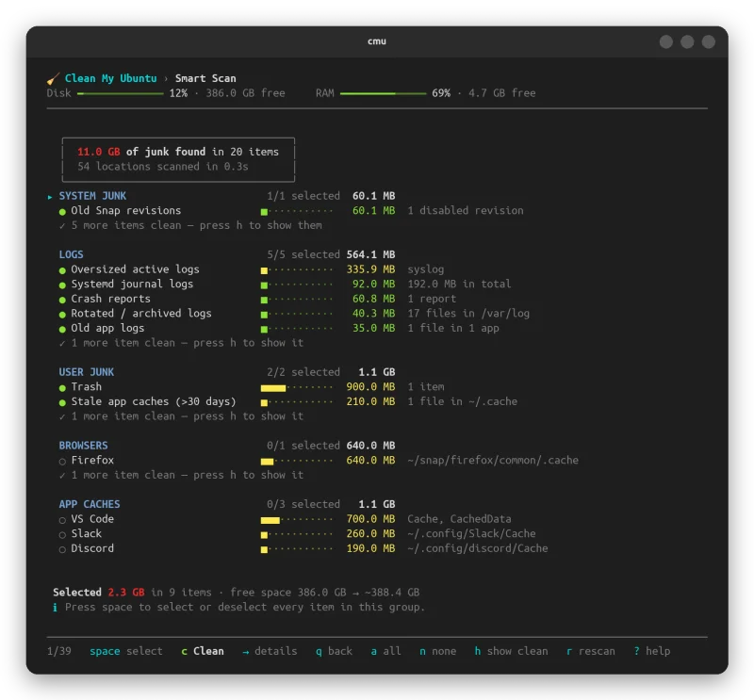Show 1 more clean item under User Junk
754x700 pixels.
[x=181, y=415]
